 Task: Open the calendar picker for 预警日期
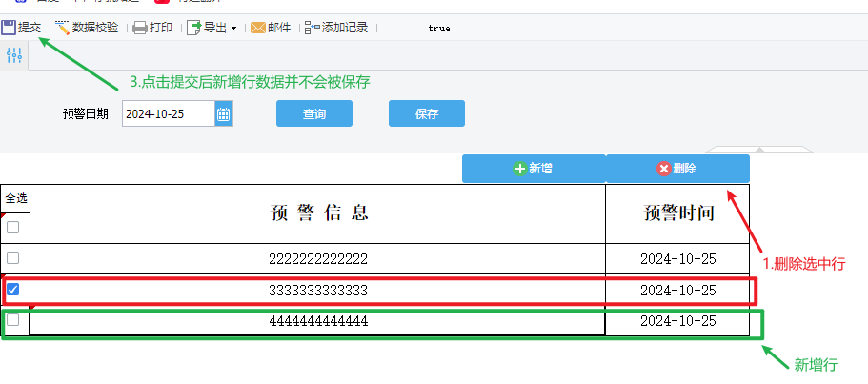tap(224, 114)
